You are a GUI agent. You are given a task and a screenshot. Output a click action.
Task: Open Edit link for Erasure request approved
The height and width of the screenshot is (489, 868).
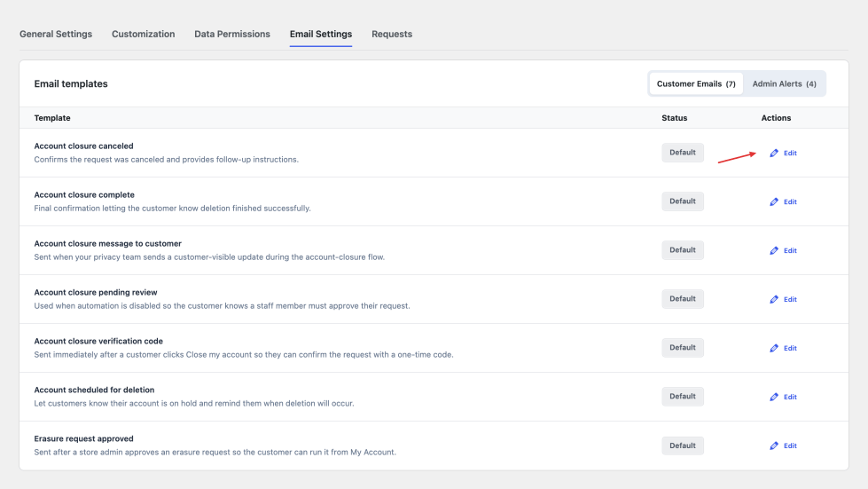[790, 446]
